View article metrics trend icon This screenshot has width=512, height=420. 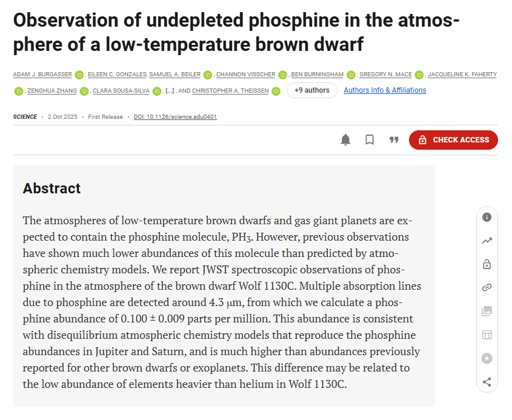click(x=487, y=241)
